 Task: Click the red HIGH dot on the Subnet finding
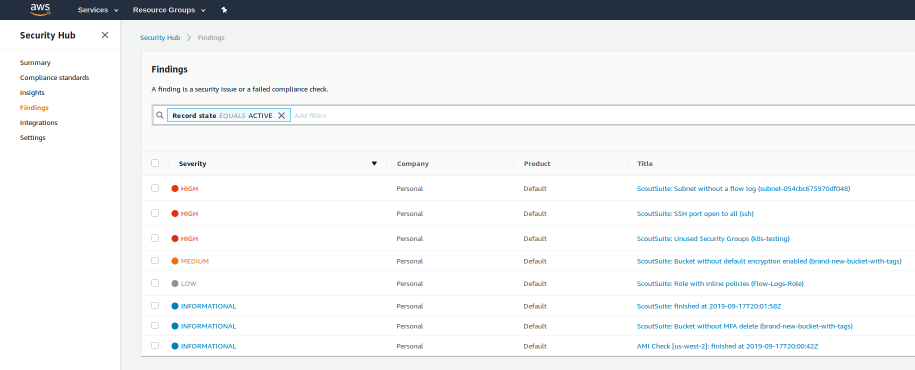coord(174,189)
